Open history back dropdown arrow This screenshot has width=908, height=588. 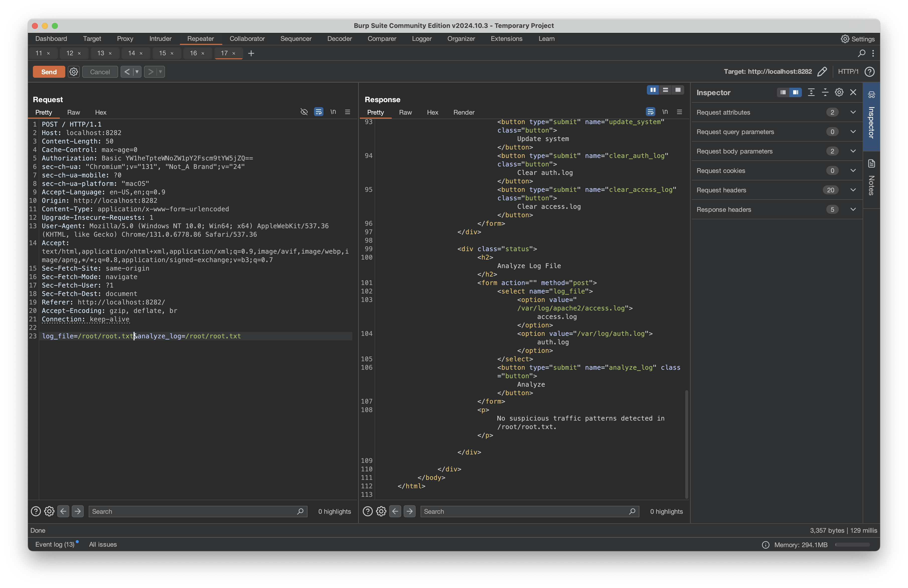[x=137, y=72]
